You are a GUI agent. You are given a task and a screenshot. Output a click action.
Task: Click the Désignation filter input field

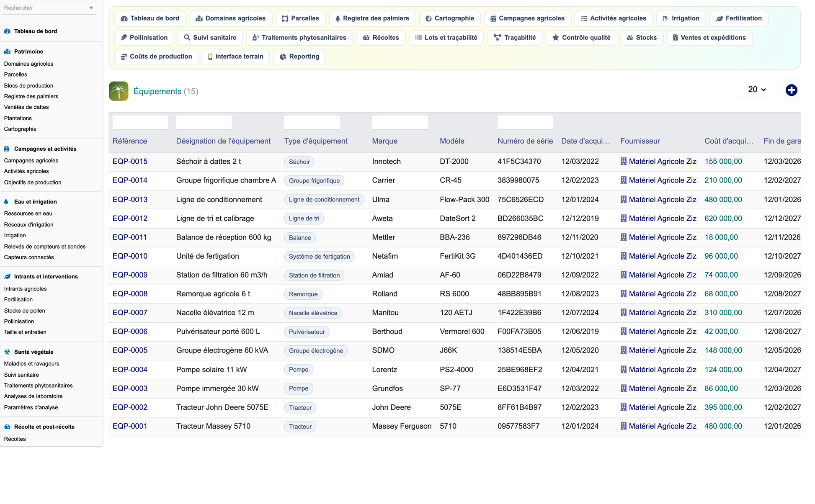click(x=204, y=122)
